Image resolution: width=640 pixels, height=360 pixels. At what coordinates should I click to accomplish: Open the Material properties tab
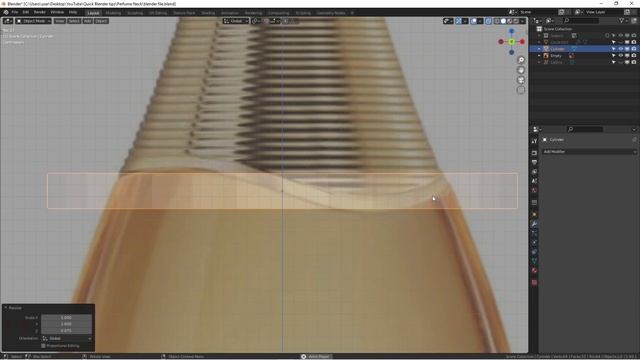pyautogui.click(x=534, y=271)
